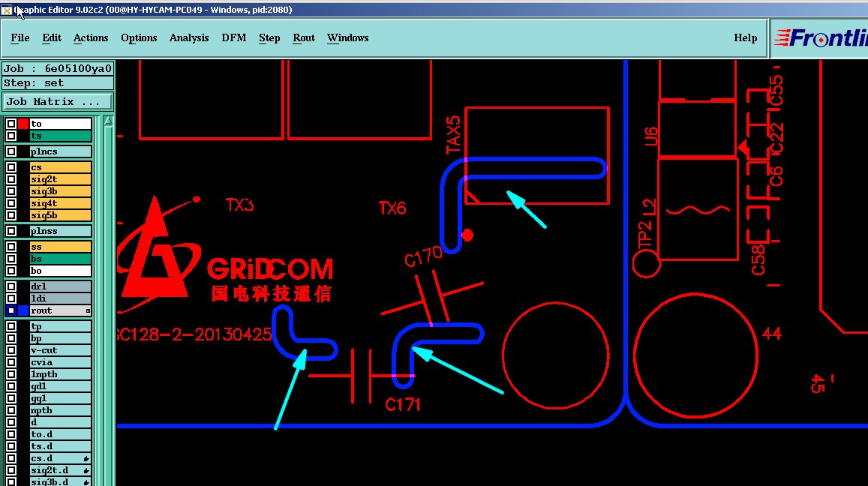The image size is (868, 486).
Task: Select layer name 'sig5b'
Action: [60, 215]
